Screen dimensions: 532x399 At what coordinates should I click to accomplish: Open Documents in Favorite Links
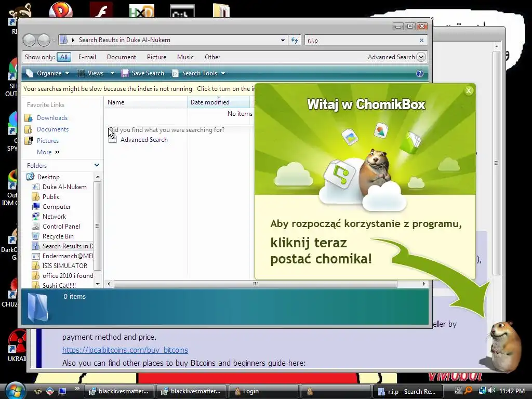point(52,129)
